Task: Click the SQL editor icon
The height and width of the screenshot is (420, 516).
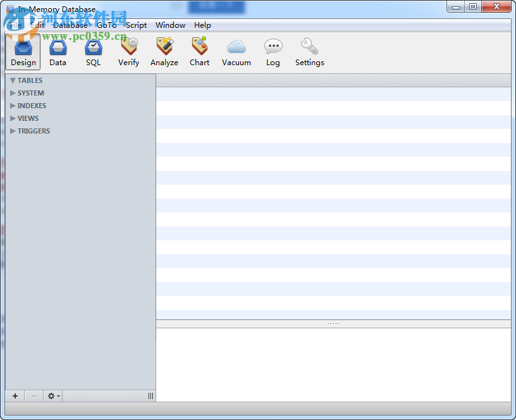Action: pos(93,51)
